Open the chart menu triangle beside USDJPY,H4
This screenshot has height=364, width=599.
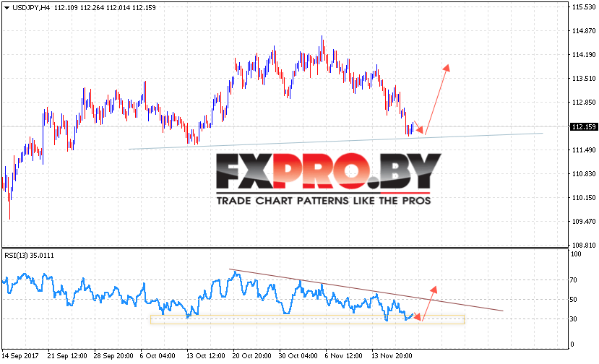(x=7, y=8)
